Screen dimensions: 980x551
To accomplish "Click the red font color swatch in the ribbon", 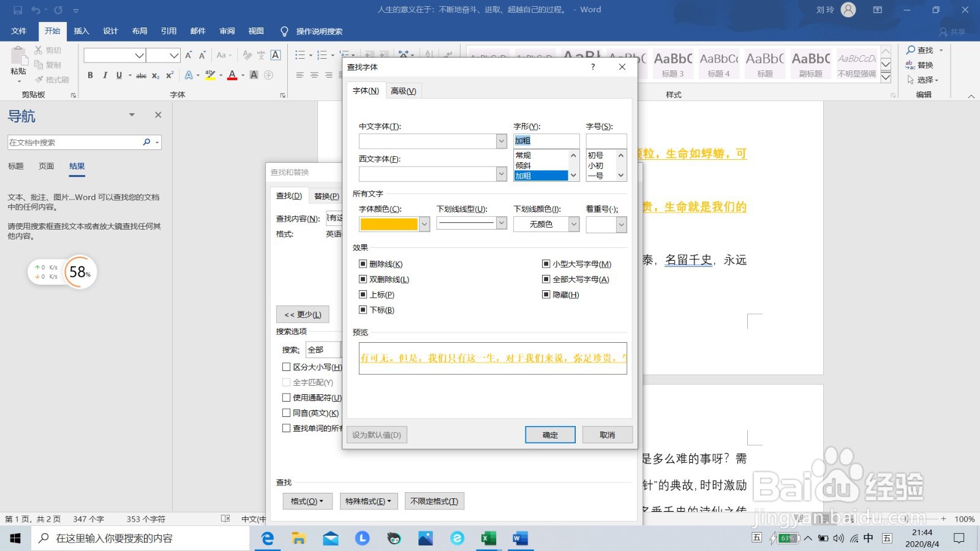I will coord(232,75).
